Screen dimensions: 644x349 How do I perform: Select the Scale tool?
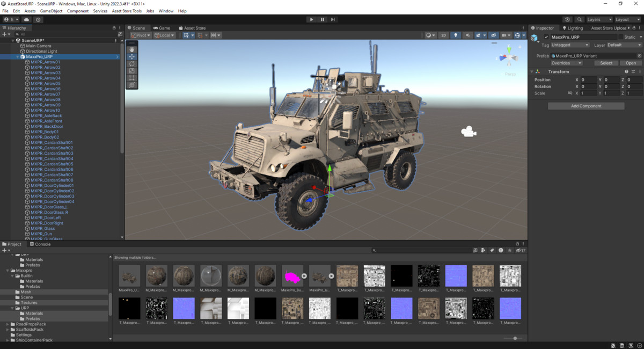(132, 70)
